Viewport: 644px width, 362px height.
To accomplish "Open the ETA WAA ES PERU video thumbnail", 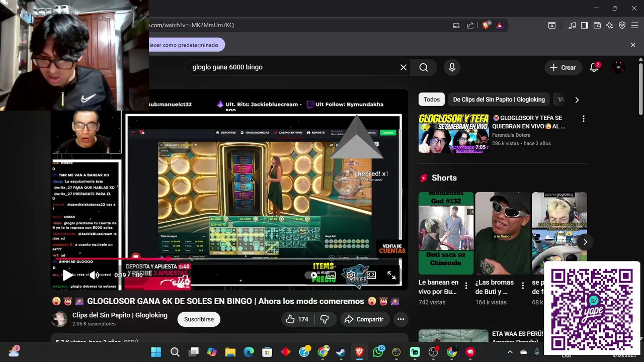I will (453, 336).
